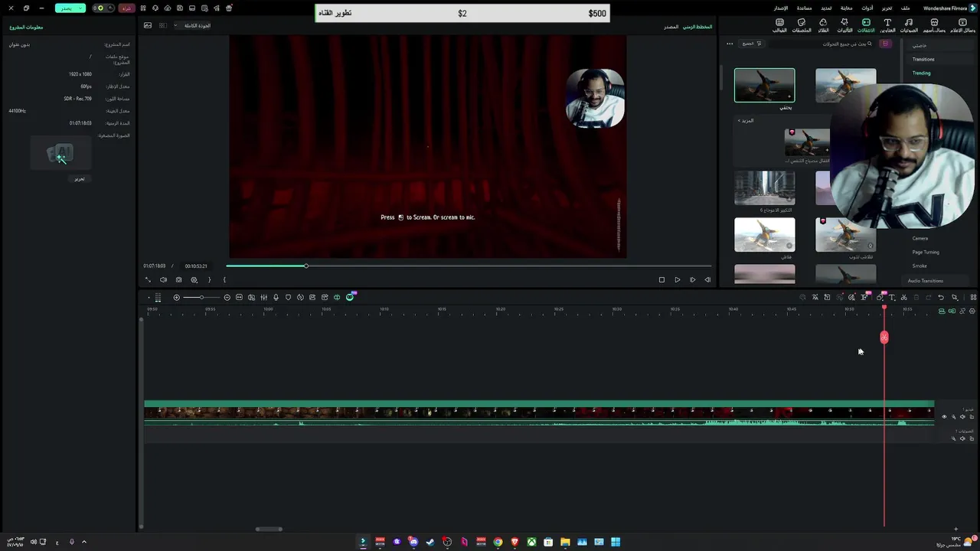The height and width of the screenshot is (551, 980).
Task: Select the city street warp transition thumbnail
Action: (x=764, y=188)
